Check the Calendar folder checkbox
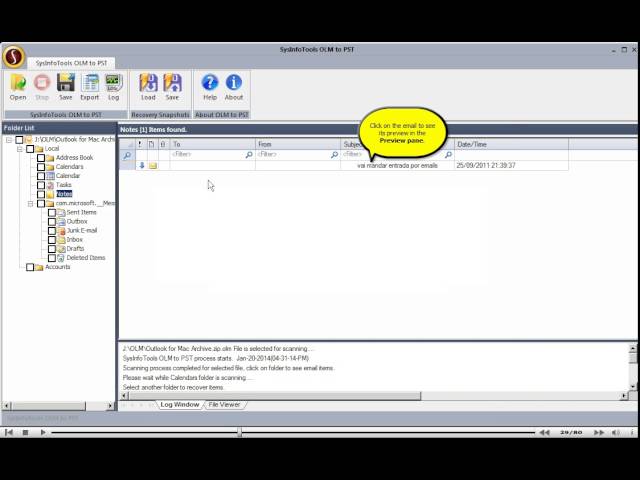 point(41,176)
